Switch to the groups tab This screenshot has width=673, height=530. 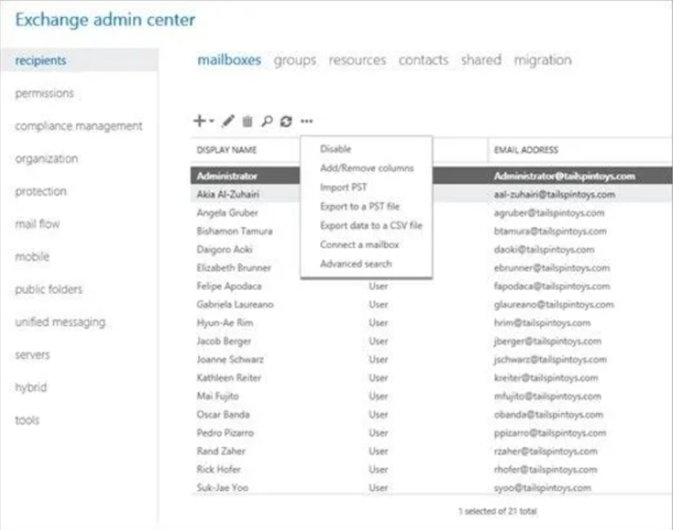click(x=294, y=60)
